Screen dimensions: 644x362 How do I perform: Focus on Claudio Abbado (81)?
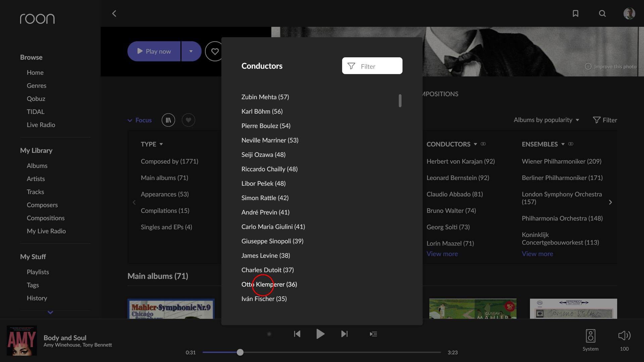454,194
